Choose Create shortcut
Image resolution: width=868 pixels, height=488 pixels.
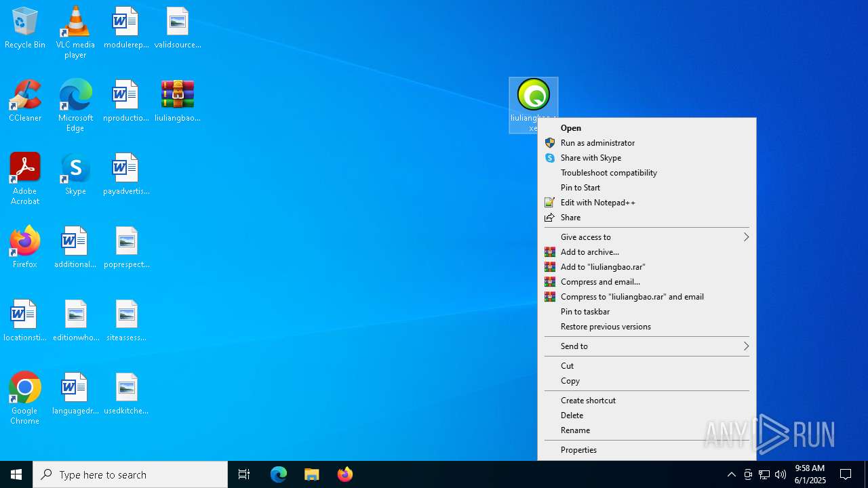[647, 401]
